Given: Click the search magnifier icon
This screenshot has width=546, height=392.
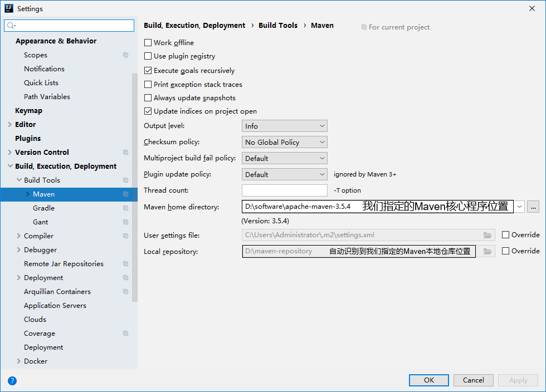Looking at the screenshot, I should 11,26.
